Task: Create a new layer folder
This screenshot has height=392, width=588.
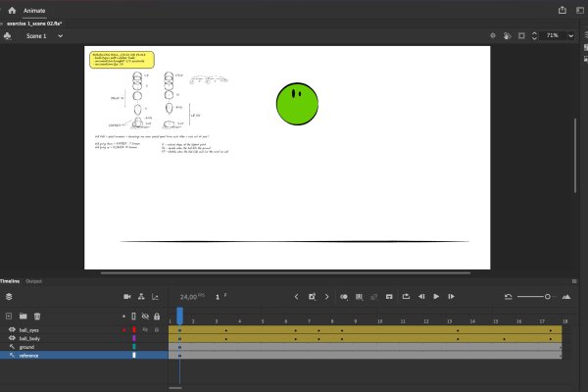Action: [x=23, y=317]
